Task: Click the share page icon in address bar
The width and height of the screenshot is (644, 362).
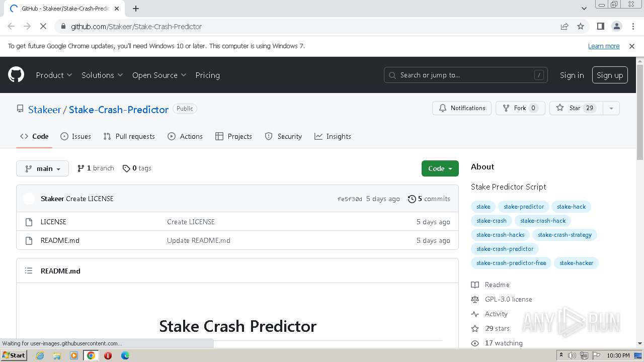Action: (x=565, y=26)
